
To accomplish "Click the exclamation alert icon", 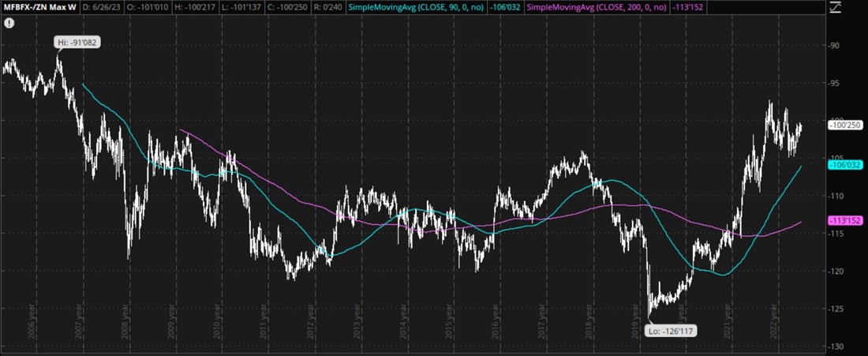I will [8, 23].
